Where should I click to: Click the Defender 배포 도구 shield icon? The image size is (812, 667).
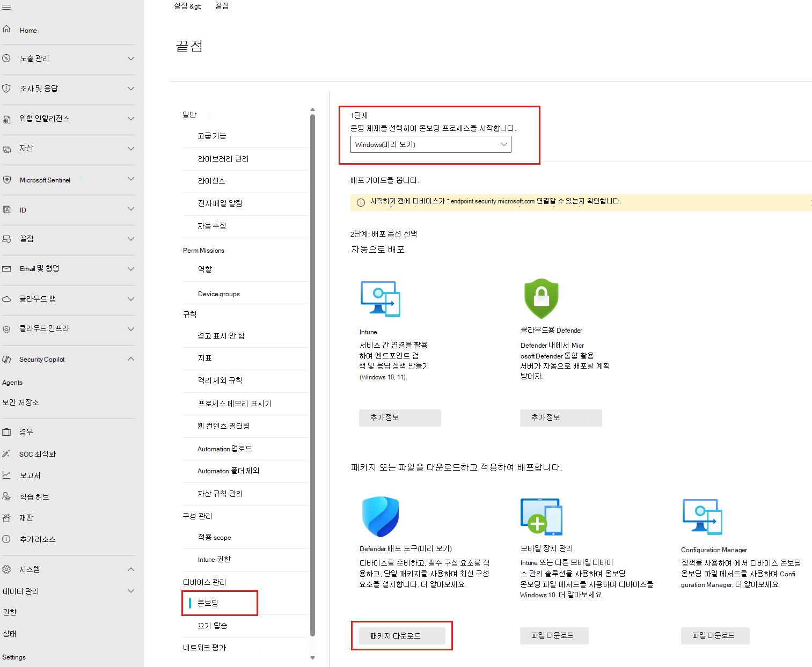[381, 517]
